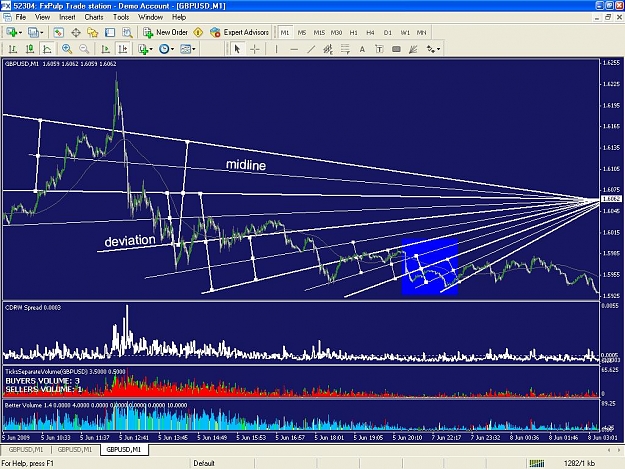Image resolution: width=625 pixels, height=469 pixels.
Task: Open the View menu
Action: tap(42, 17)
